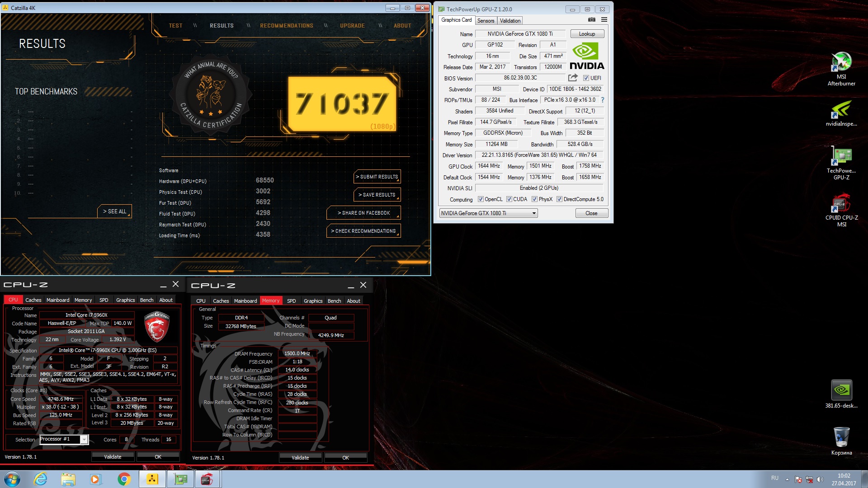Click the Lookup button in GPU-Z
Viewport: 868px width, 488px height.
click(x=587, y=34)
